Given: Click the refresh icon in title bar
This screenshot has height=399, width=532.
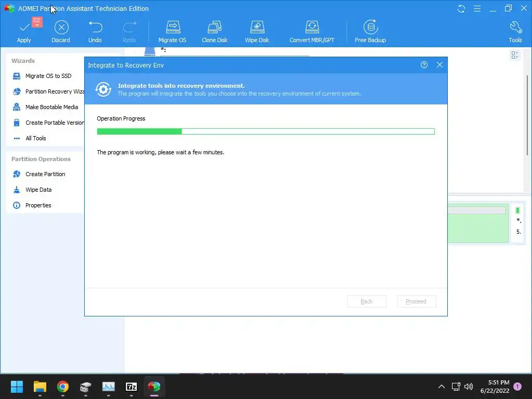Looking at the screenshot, I should point(461,8).
